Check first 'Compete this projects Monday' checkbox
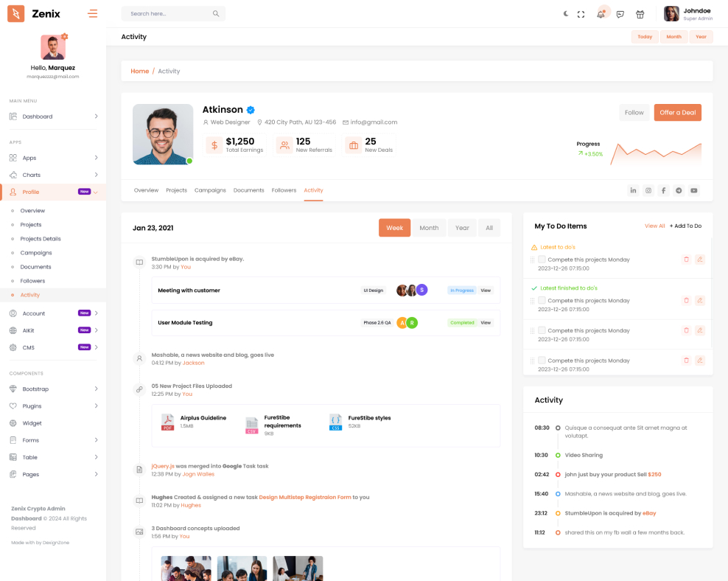Image resolution: width=728 pixels, height=581 pixels. (542, 260)
